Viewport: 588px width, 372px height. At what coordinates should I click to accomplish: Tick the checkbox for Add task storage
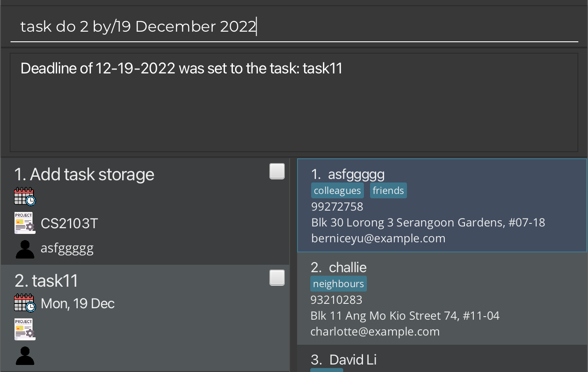(277, 171)
